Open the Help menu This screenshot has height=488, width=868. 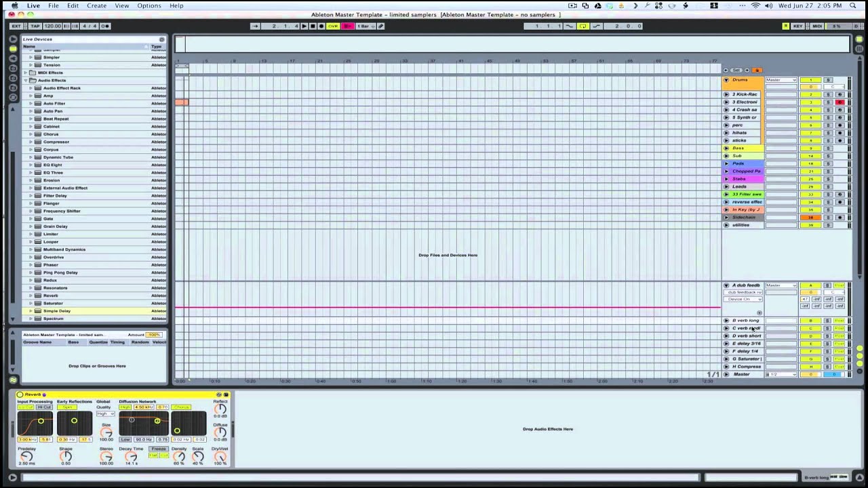[x=176, y=5]
